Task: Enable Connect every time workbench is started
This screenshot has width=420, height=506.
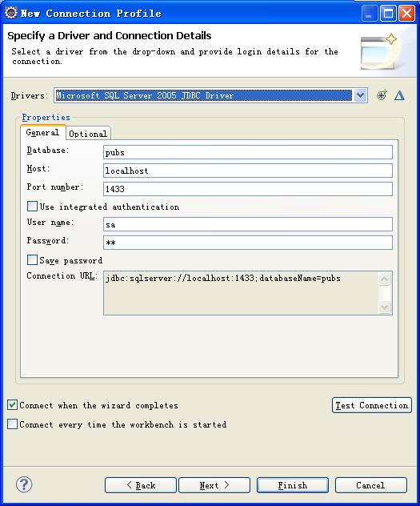Action: coord(12,424)
